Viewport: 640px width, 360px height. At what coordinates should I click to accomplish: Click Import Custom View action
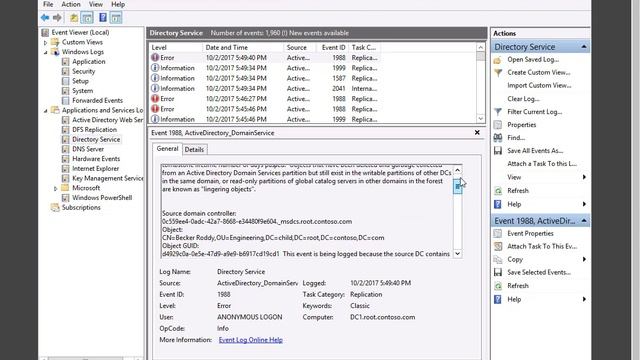click(x=539, y=86)
